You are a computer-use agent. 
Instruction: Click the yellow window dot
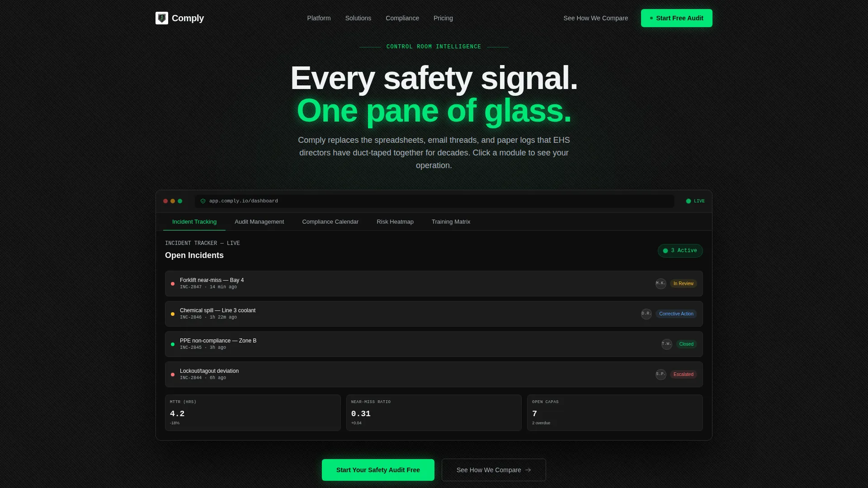173,201
